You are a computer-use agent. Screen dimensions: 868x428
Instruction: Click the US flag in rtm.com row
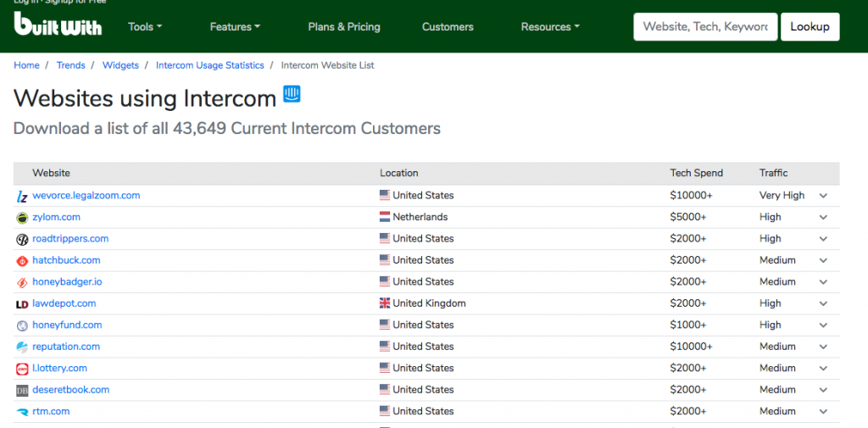(x=385, y=411)
